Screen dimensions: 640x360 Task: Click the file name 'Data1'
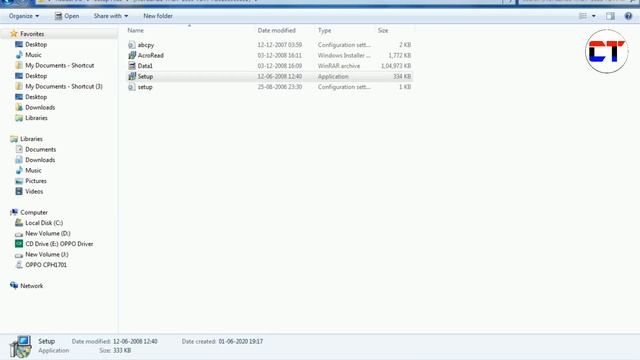[x=145, y=66]
